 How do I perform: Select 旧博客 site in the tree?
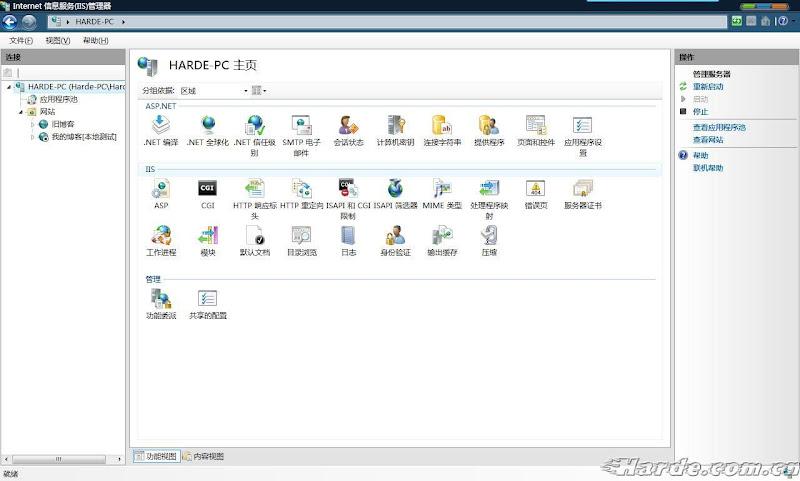pyautogui.click(x=63, y=124)
